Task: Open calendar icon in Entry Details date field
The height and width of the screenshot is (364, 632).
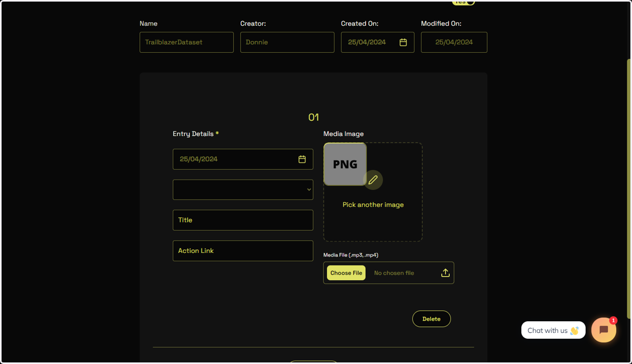Action: [x=302, y=159]
